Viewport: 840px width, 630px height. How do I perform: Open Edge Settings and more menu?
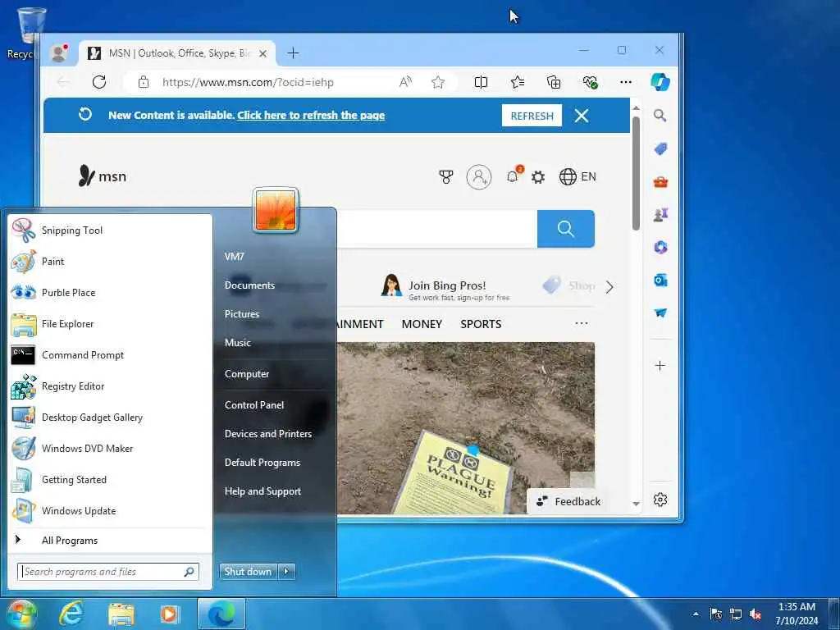[626, 82]
